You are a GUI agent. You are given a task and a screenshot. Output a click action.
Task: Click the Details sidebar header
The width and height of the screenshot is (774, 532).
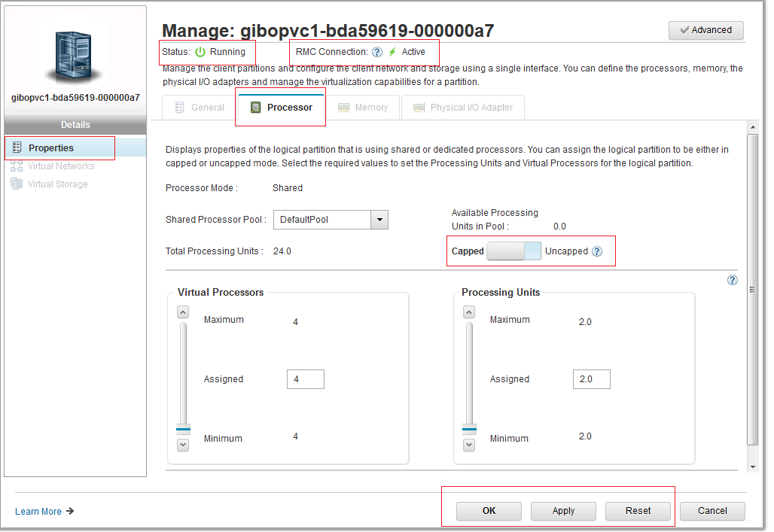75,125
